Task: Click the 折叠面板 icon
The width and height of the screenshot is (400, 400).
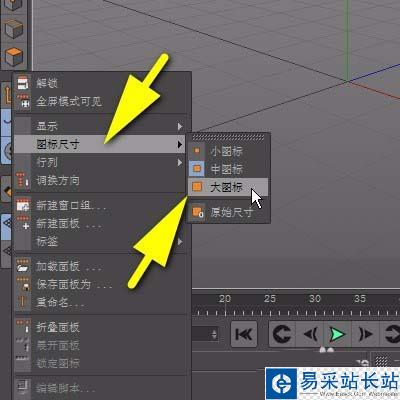Action: tap(23, 326)
